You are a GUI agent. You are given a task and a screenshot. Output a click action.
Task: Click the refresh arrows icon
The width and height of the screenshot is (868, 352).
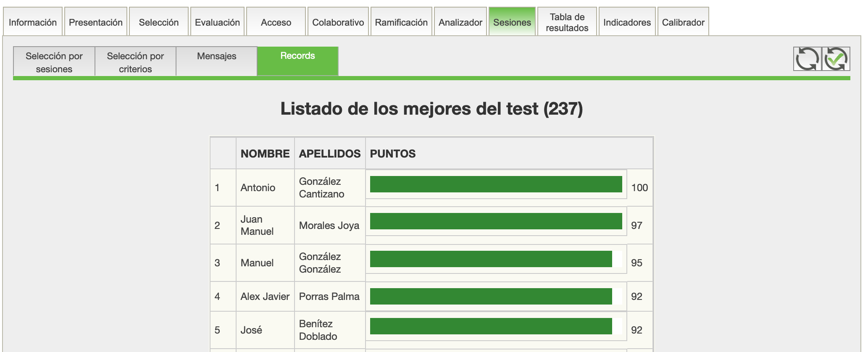click(x=807, y=59)
